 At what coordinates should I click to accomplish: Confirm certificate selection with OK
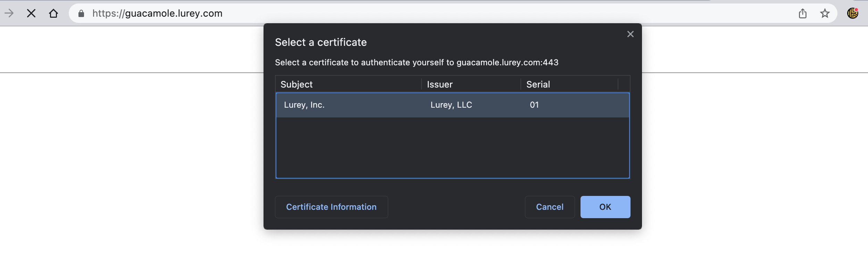click(605, 207)
